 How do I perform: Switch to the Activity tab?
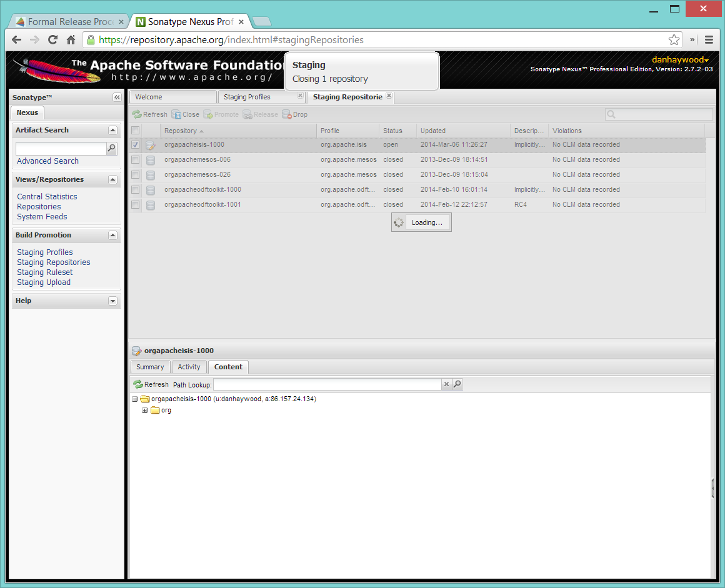pos(189,367)
